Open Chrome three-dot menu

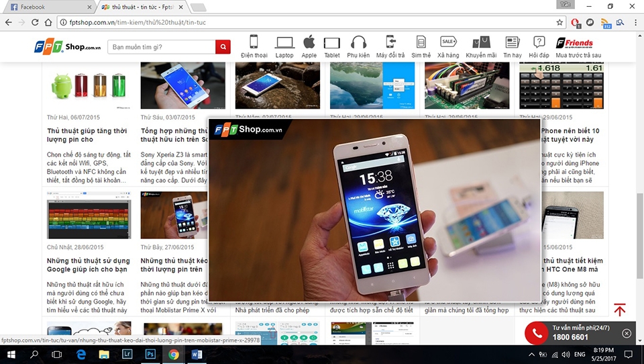pos(636,22)
